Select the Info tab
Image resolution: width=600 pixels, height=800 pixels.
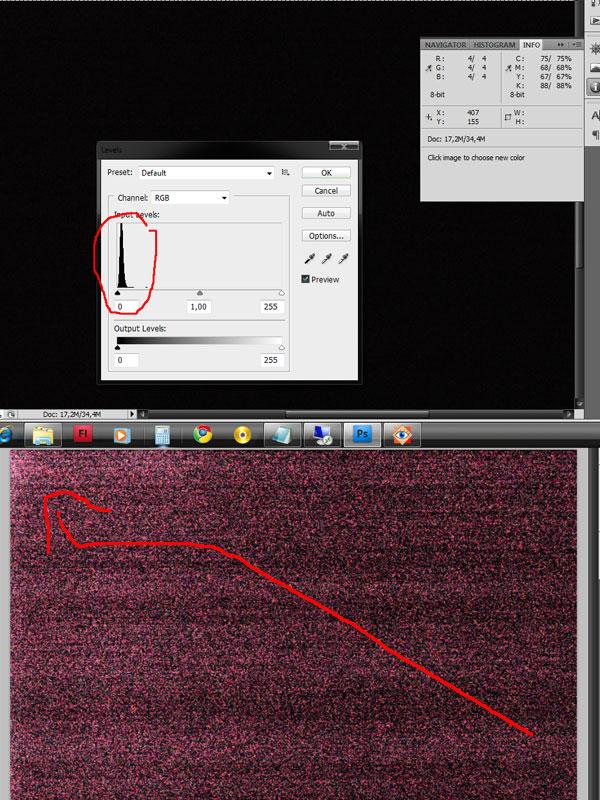pyautogui.click(x=531, y=45)
